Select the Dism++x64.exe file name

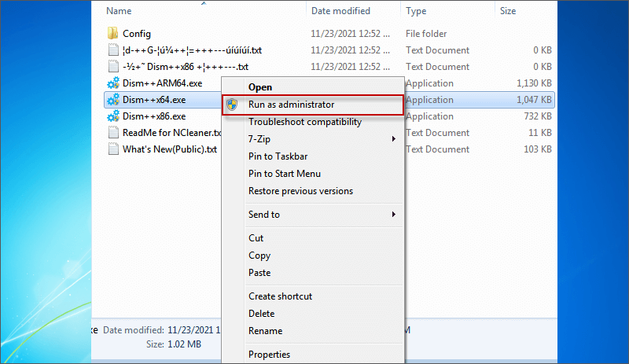coord(154,100)
